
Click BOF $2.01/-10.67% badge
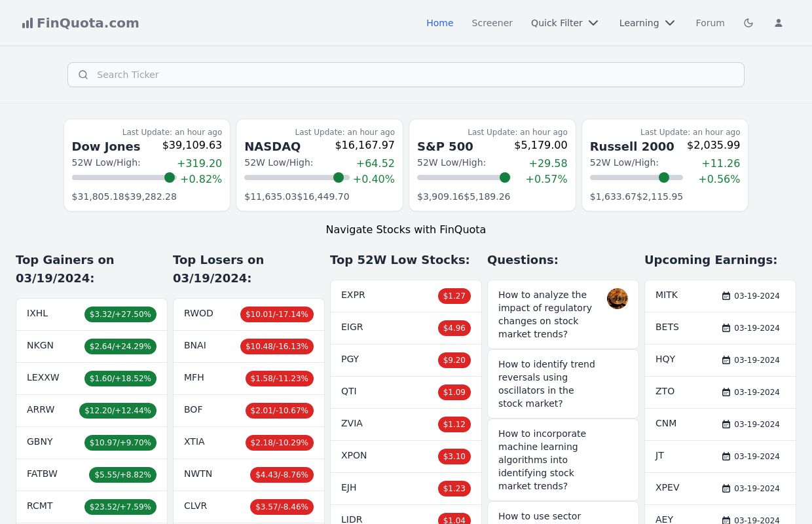pyautogui.click(x=280, y=411)
